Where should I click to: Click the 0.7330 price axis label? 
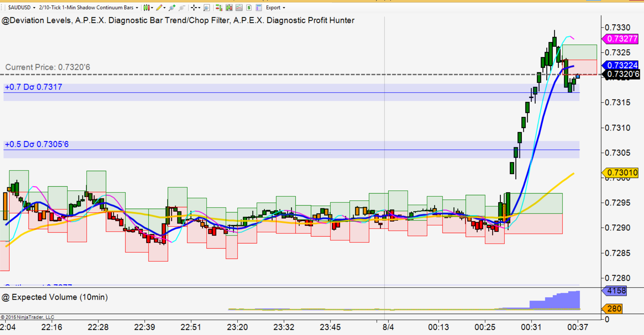pos(618,28)
